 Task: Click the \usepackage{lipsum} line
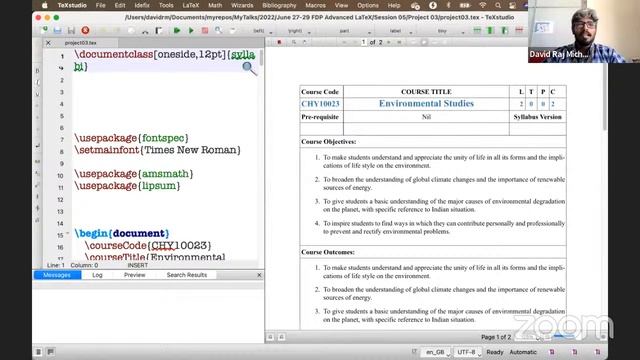coord(127,186)
